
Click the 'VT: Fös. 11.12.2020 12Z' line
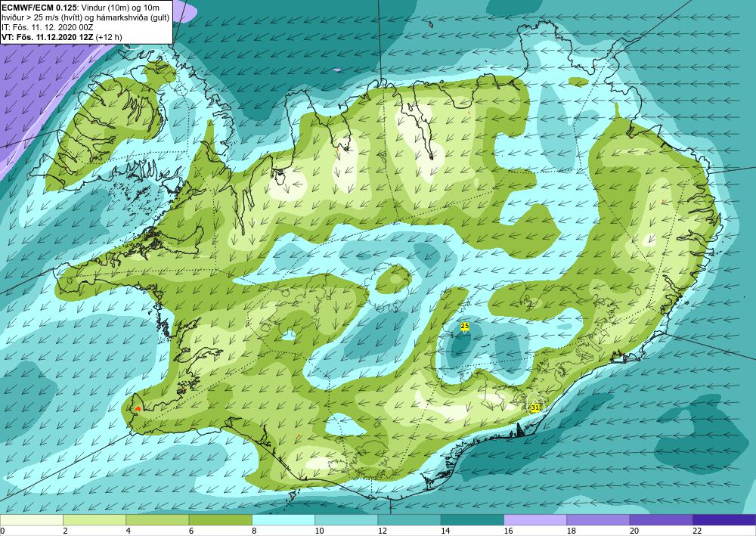tap(48, 37)
